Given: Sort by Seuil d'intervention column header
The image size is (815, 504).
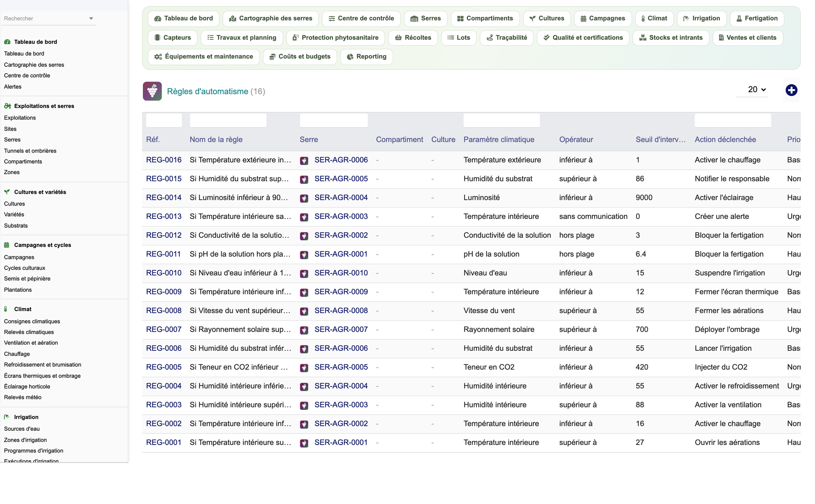Looking at the screenshot, I should pyautogui.click(x=660, y=140).
